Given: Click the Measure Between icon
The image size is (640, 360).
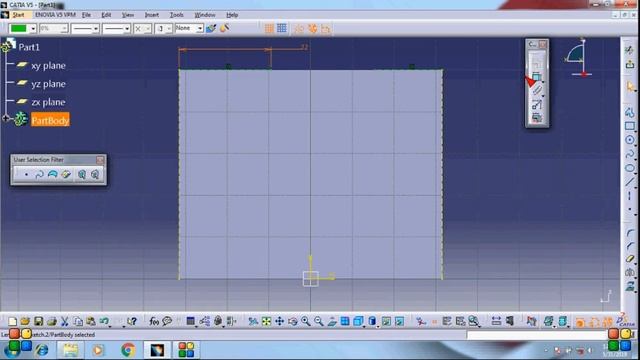Looking at the screenshot, I should 496,322.
